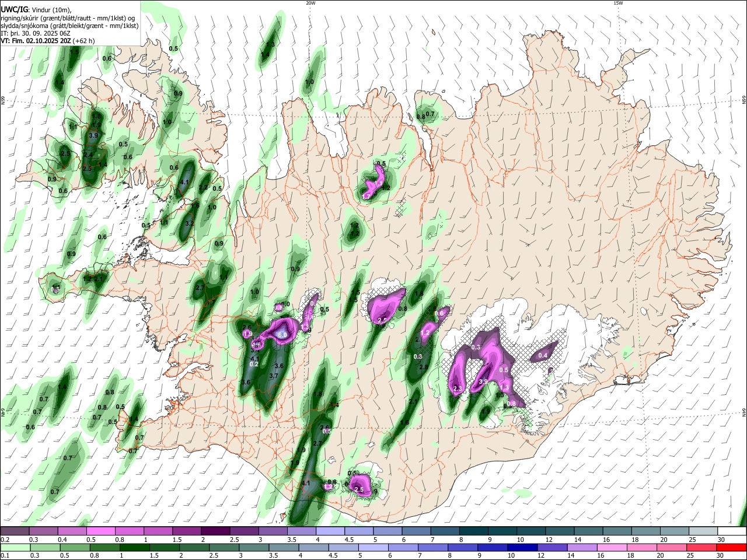The image size is (747, 560).
Task: Click the light pink swatch at 16 in the rain legend
Action: tap(612, 547)
